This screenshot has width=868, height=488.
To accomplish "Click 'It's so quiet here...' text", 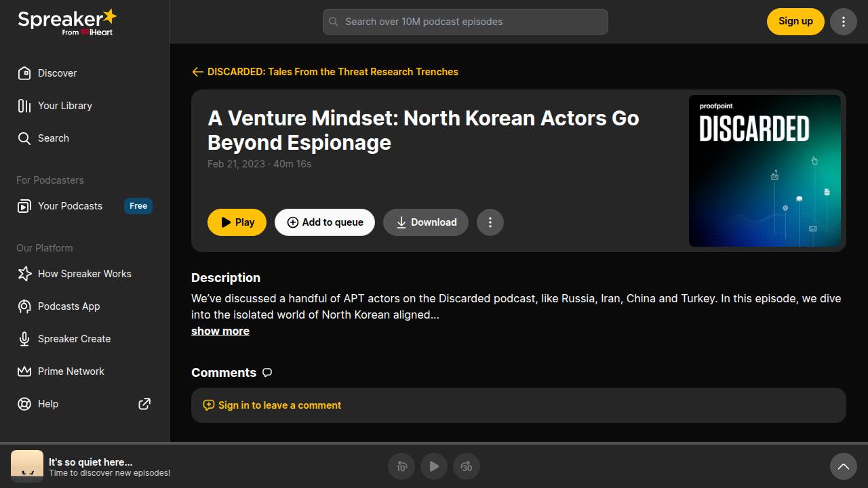I will coord(91,462).
